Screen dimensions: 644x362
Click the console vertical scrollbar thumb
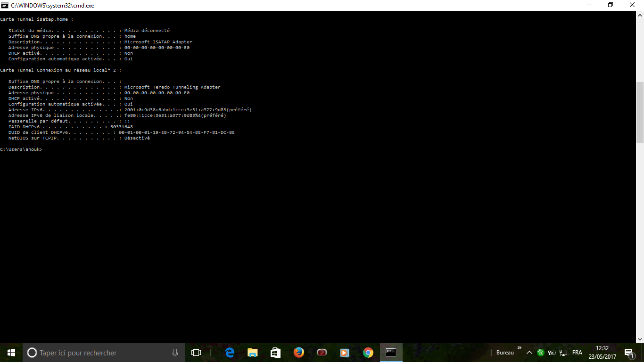[x=640, y=112]
